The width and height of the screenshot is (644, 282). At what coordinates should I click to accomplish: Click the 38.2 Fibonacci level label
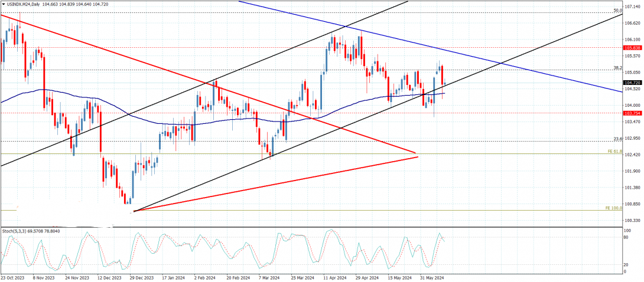(x=618, y=68)
